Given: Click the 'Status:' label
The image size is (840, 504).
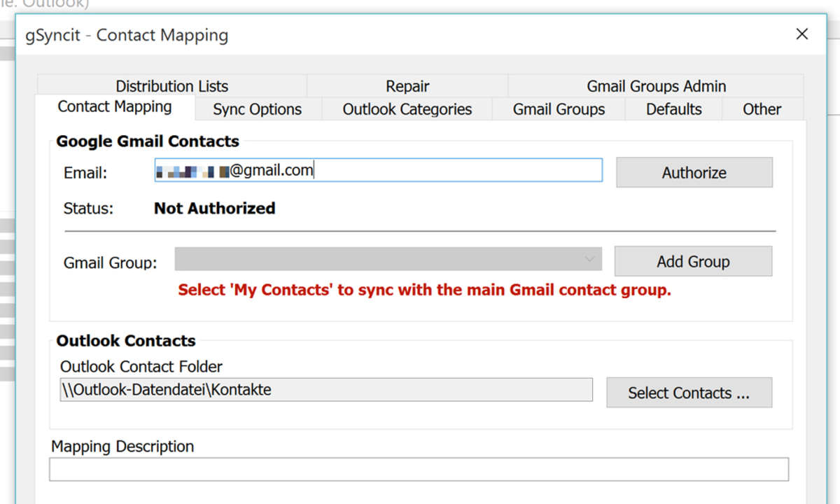Looking at the screenshot, I should [88, 209].
